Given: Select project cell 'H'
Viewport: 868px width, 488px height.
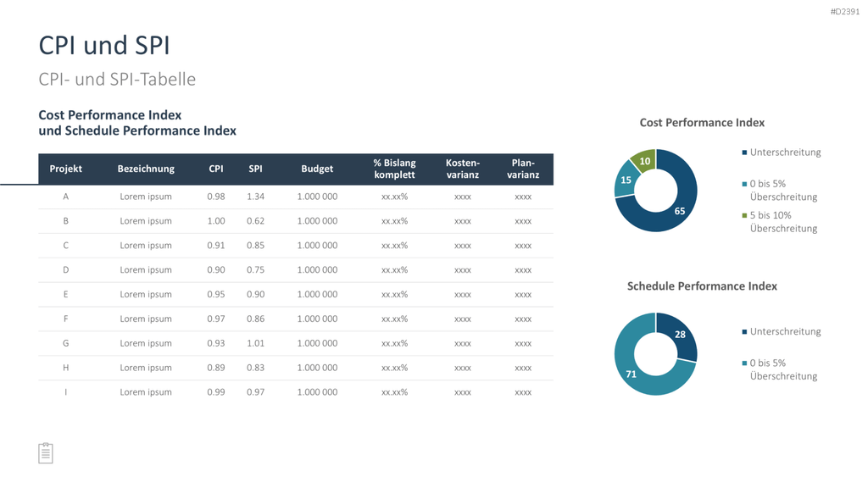Looking at the screenshot, I should (x=66, y=368).
